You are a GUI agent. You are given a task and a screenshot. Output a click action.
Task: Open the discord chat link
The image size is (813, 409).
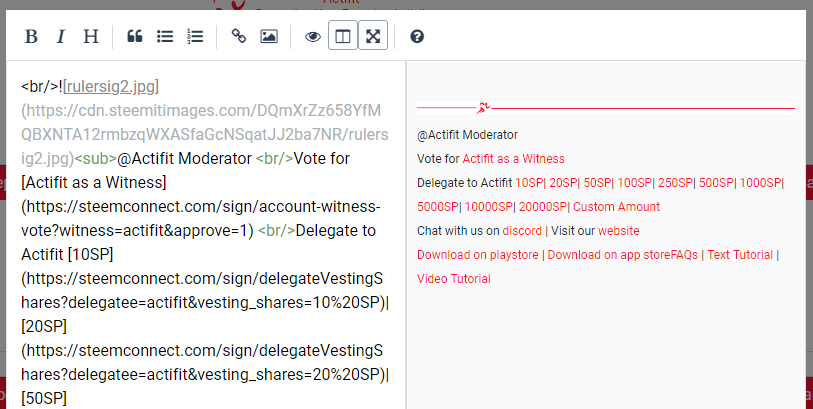(522, 231)
